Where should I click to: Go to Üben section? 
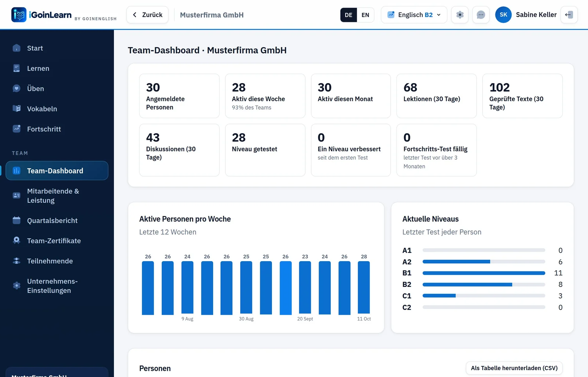pyautogui.click(x=57, y=89)
